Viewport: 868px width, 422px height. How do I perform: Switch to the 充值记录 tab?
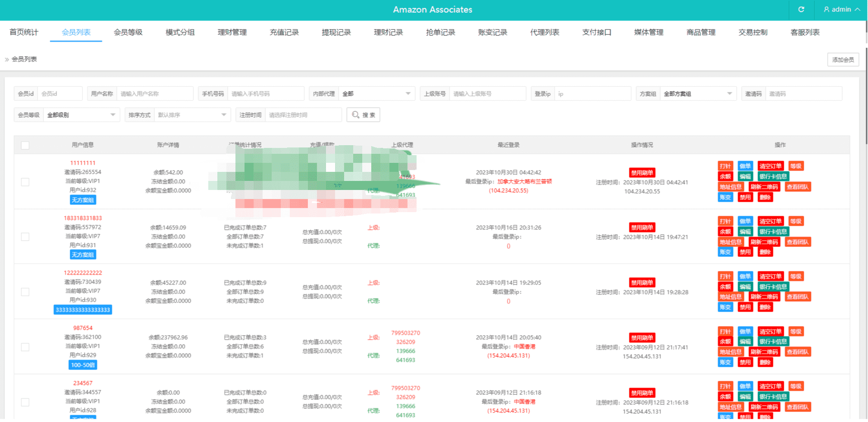click(284, 33)
